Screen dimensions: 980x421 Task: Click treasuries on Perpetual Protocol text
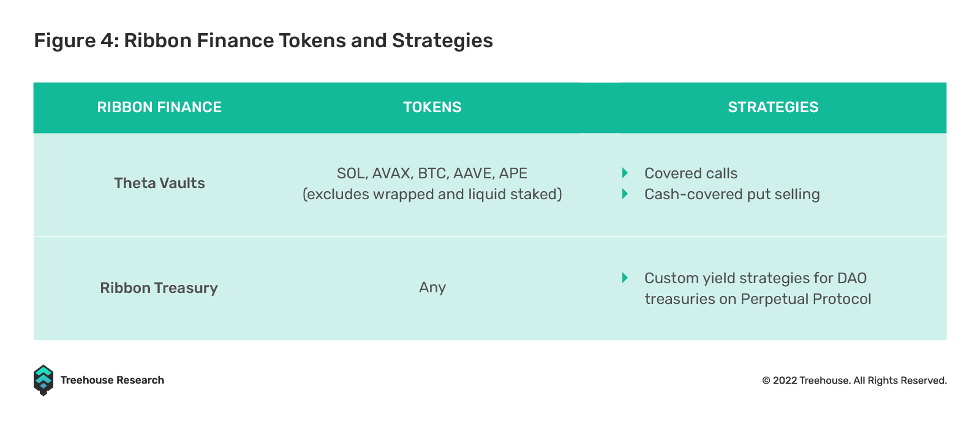point(758,299)
